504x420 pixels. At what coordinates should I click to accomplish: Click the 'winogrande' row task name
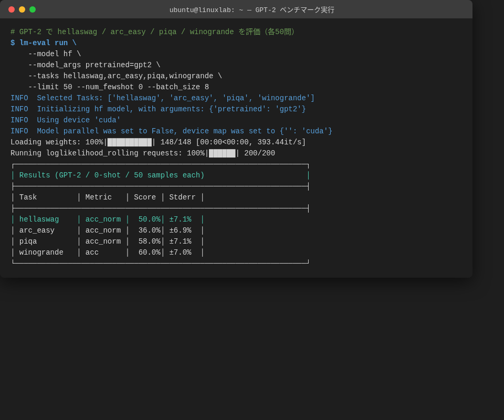click(x=41, y=253)
